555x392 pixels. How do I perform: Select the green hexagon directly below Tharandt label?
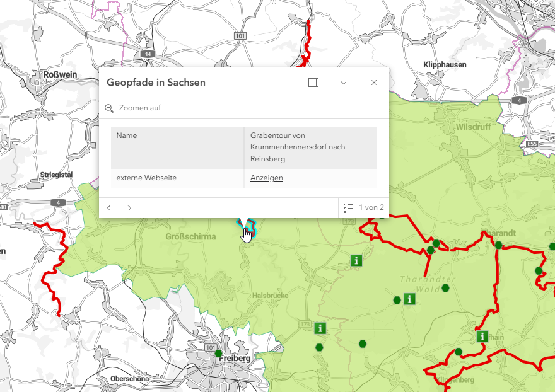click(x=498, y=245)
